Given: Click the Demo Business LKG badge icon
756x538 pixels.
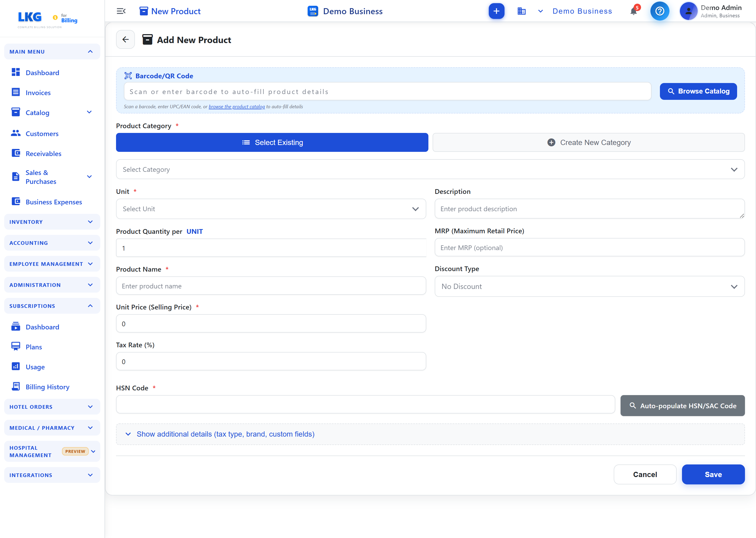Looking at the screenshot, I should pos(312,11).
